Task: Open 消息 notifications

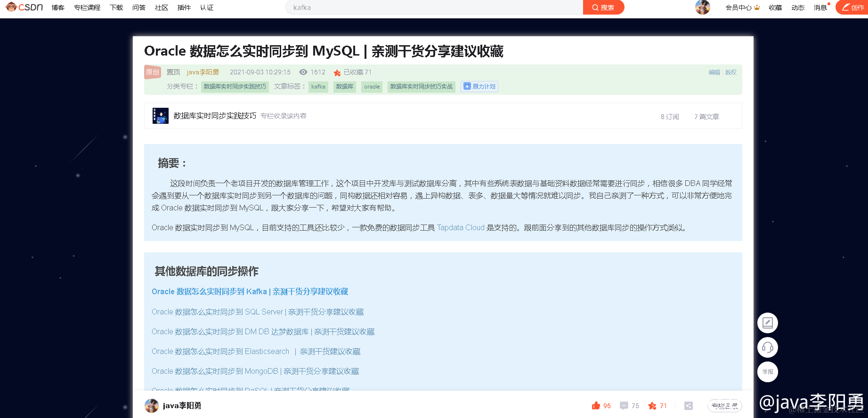Action: [x=820, y=8]
